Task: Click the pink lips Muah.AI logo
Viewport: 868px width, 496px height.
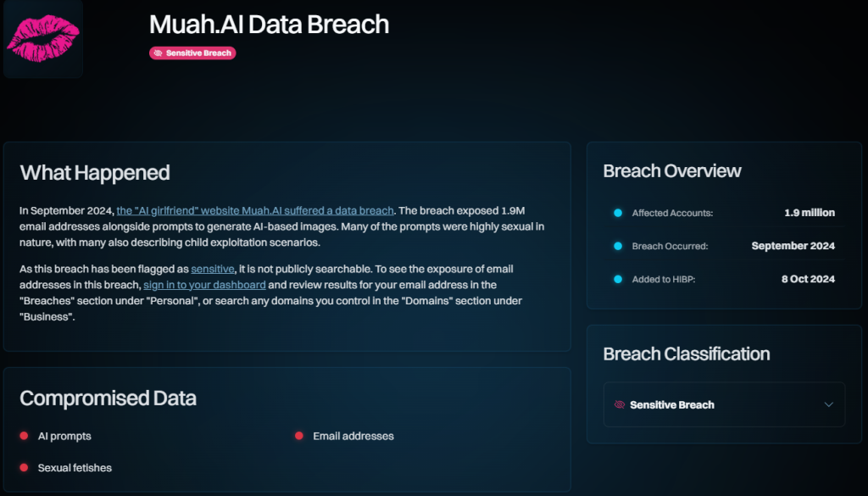Action: 42,38
